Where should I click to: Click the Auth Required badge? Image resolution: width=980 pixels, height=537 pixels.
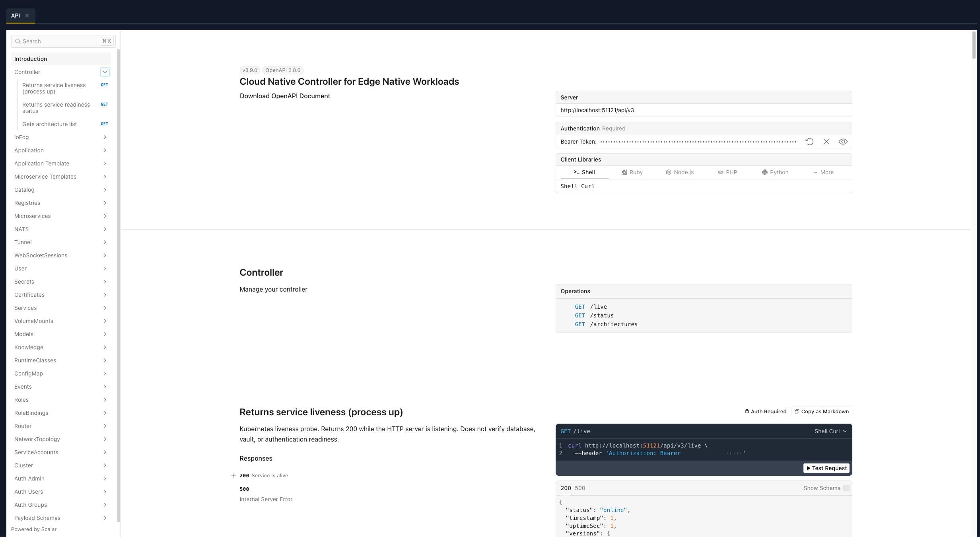(x=766, y=411)
